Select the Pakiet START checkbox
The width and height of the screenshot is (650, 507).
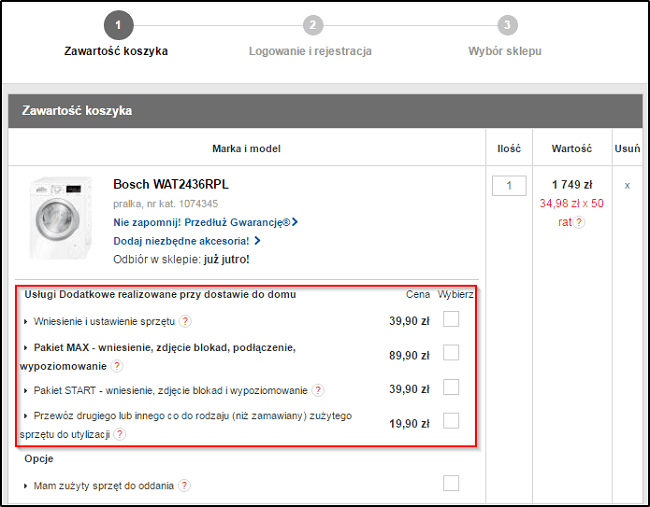451,388
